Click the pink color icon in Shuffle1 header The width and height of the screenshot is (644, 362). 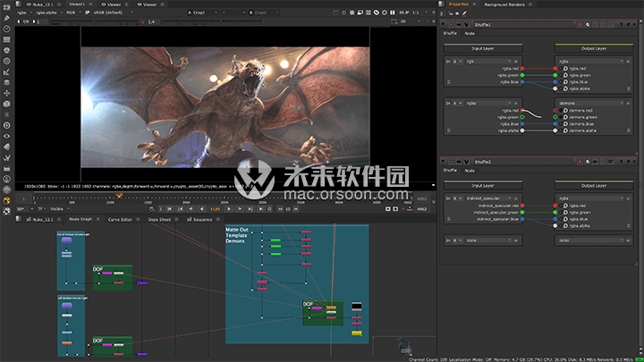tap(580, 25)
